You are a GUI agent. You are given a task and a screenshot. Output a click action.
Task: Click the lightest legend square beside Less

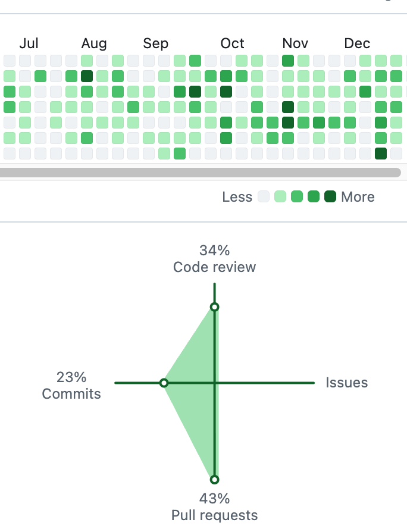click(x=262, y=196)
